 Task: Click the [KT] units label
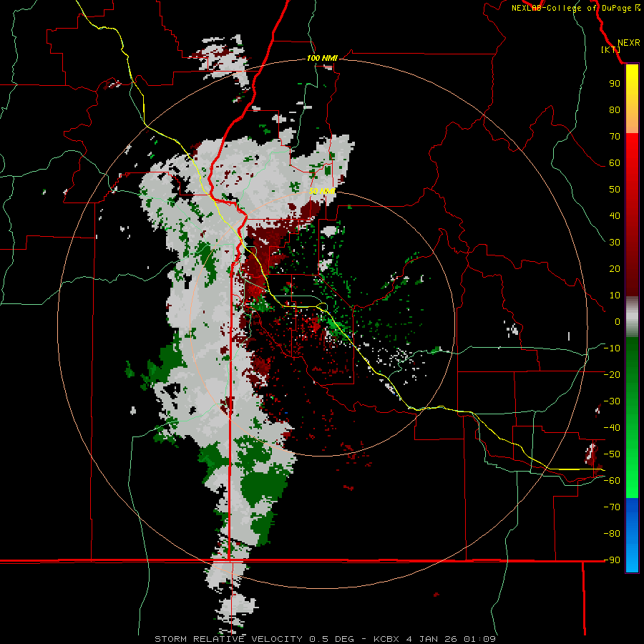(610, 49)
